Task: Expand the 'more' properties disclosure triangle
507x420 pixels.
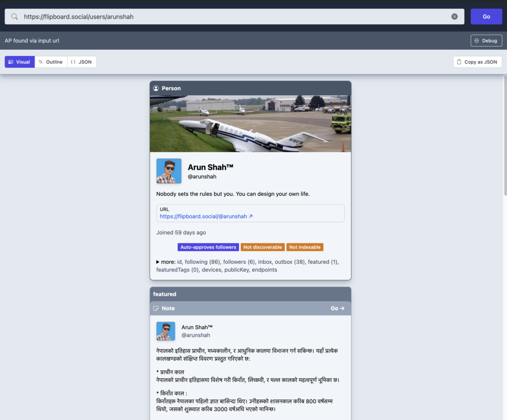Action: point(158,262)
